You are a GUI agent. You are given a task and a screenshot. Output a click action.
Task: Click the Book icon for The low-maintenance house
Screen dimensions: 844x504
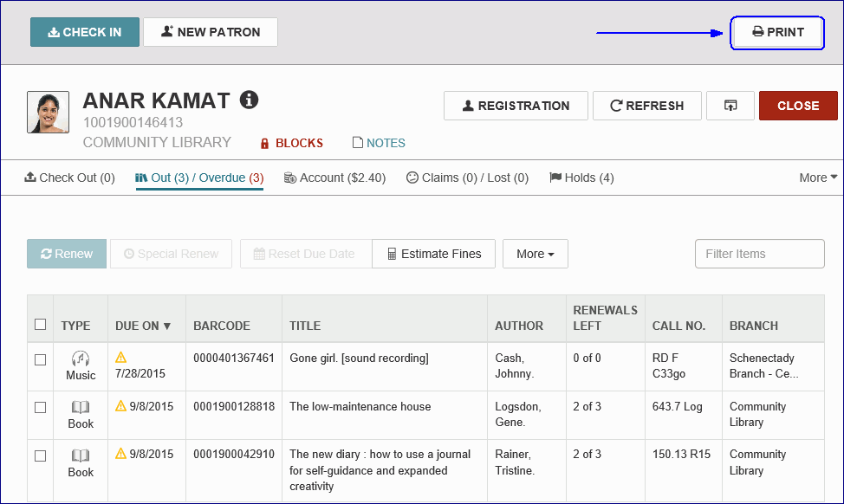click(x=81, y=407)
